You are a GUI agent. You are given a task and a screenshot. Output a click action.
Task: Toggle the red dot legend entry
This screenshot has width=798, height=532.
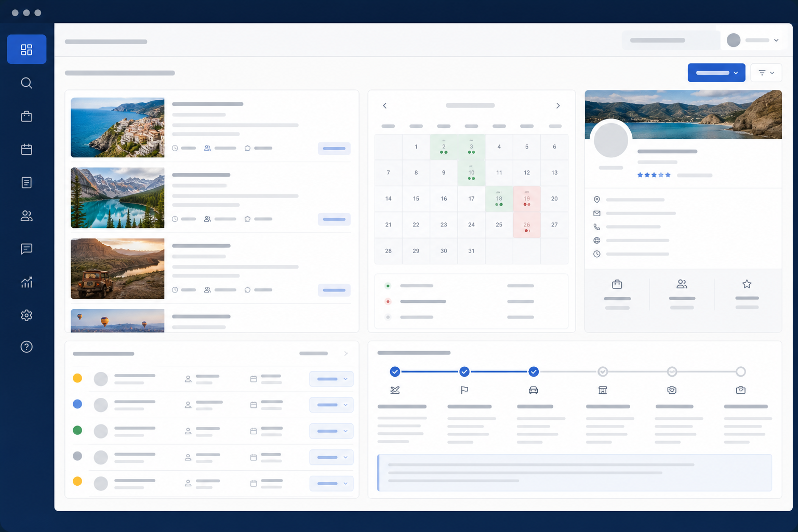[388, 301]
